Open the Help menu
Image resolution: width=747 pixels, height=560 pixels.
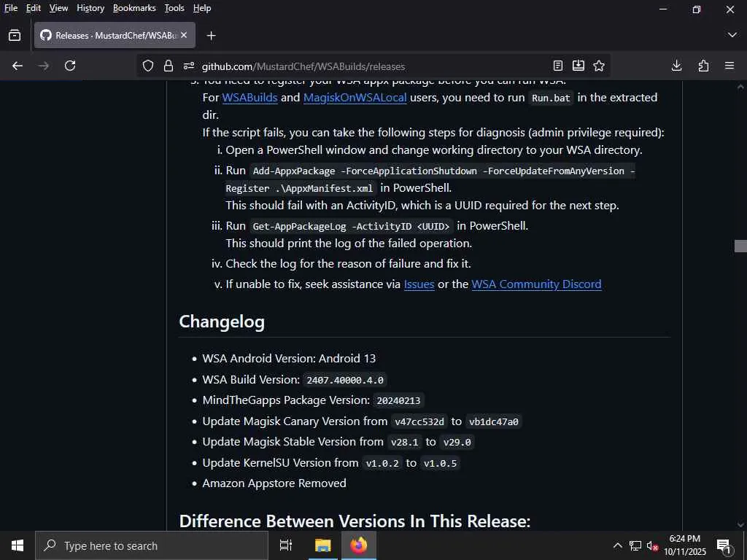pos(202,8)
